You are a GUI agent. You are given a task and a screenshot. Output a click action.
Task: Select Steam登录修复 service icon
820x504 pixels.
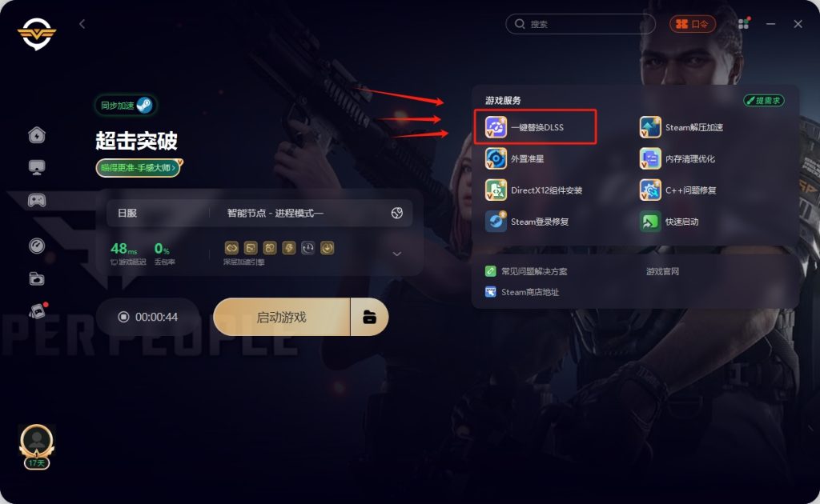(496, 222)
